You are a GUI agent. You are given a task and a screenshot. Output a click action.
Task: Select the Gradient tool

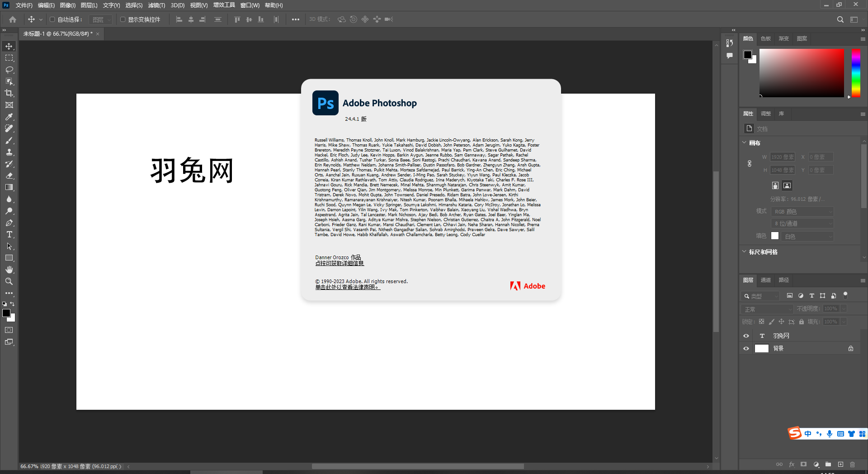click(x=9, y=187)
